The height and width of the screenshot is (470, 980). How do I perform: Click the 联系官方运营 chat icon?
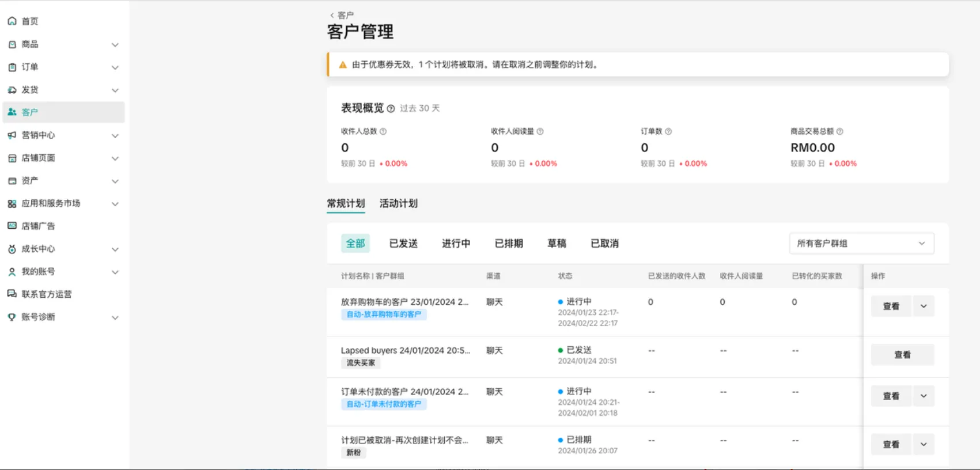coord(12,294)
